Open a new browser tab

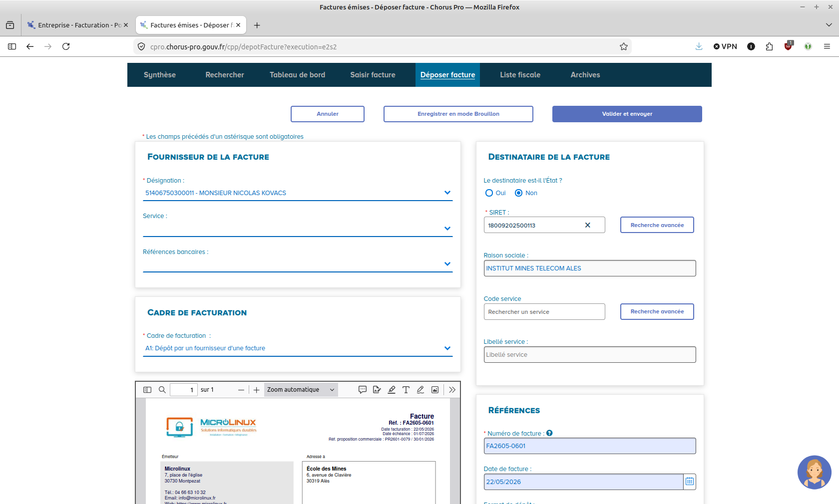tap(257, 25)
